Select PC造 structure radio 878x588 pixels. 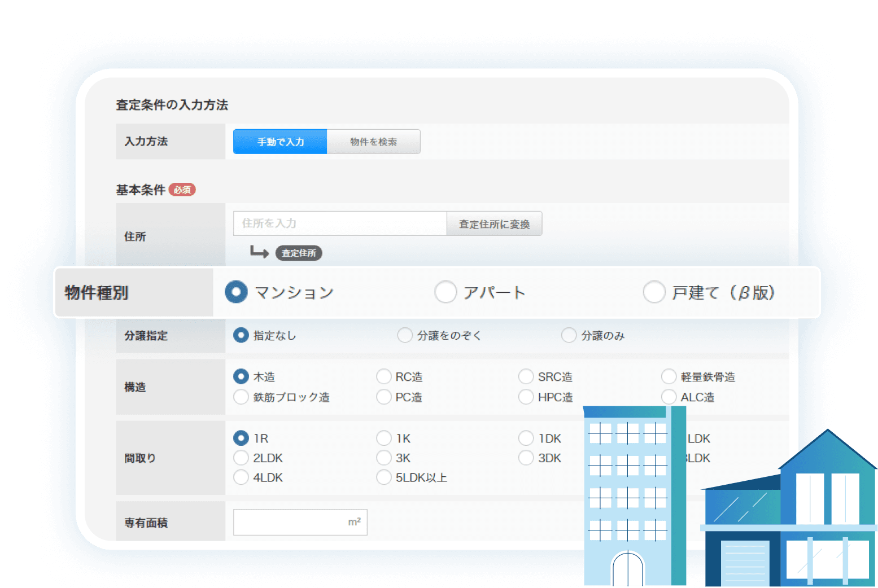pos(384,397)
